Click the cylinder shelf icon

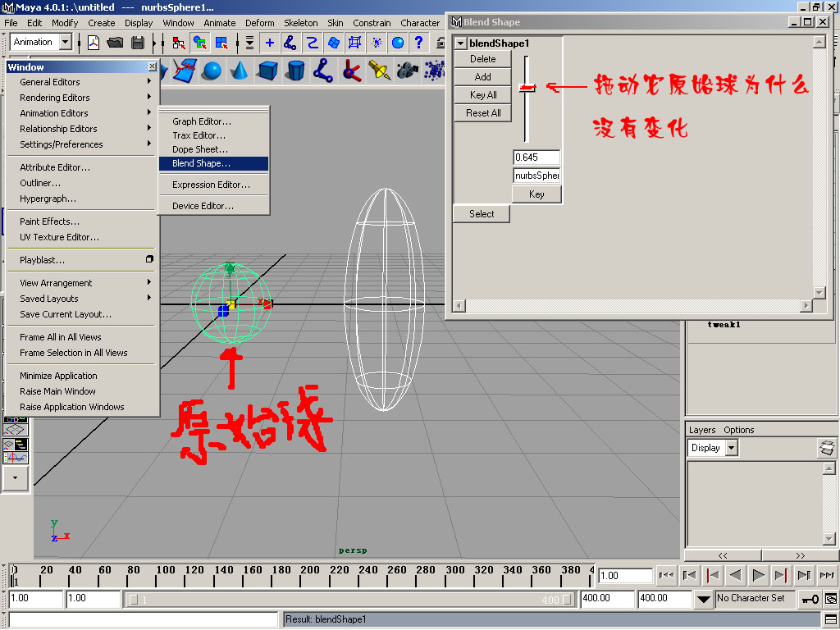coord(295,71)
